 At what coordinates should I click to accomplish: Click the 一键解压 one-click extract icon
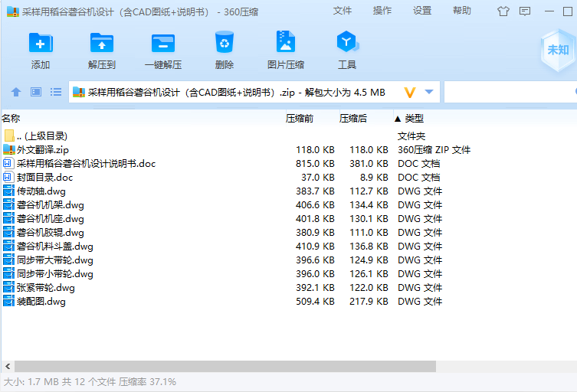pos(163,43)
